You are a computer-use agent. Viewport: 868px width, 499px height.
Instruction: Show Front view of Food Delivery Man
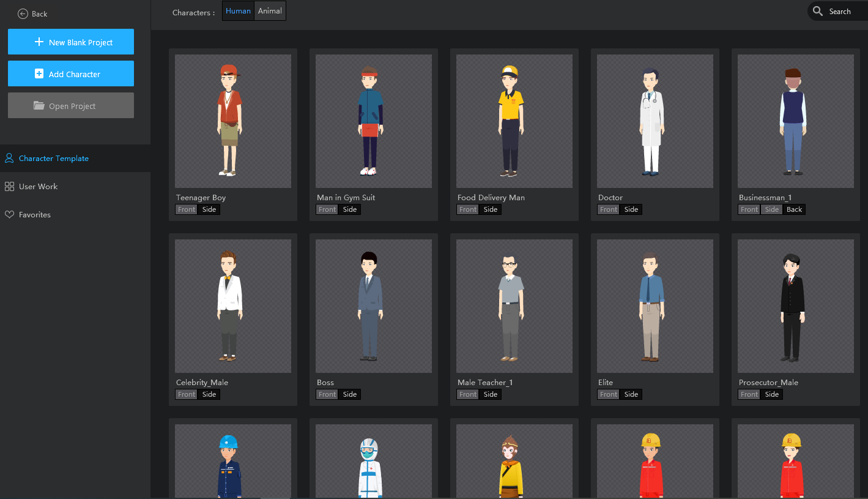[468, 209]
